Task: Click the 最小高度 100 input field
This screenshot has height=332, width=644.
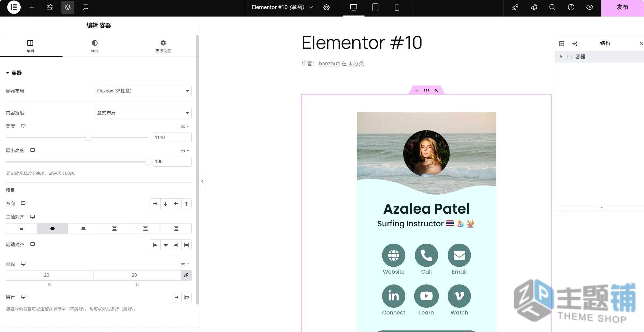Action: (172, 161)
